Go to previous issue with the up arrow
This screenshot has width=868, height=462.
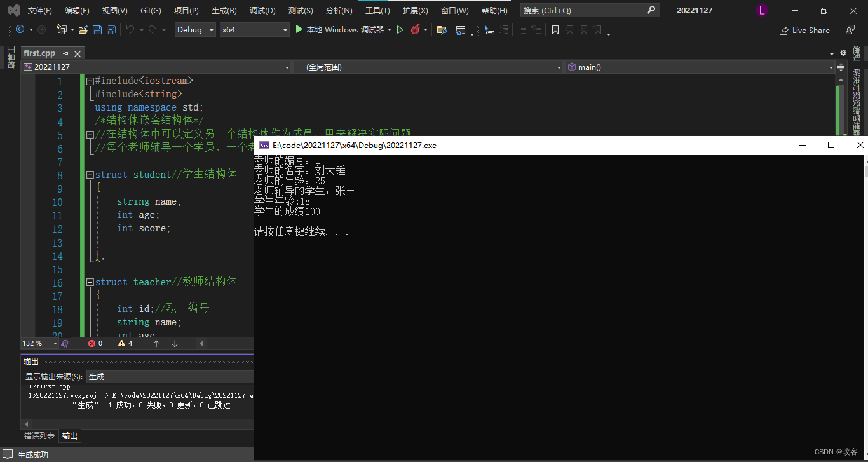156,343
